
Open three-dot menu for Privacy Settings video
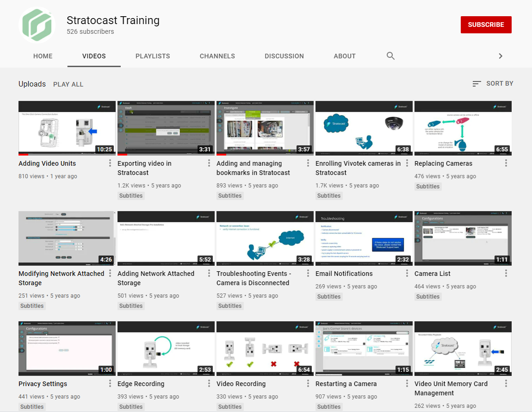[x=110, y=384]
